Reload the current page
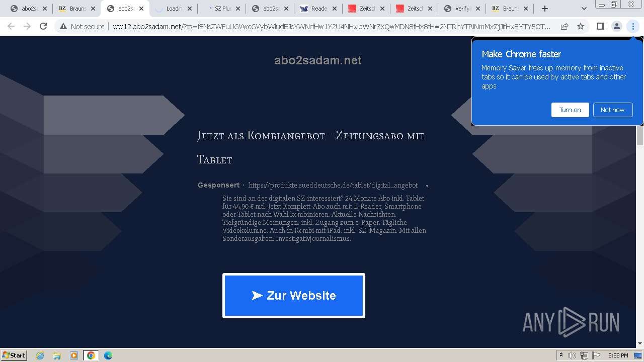The image size is (644, 362). coord(43,26)
